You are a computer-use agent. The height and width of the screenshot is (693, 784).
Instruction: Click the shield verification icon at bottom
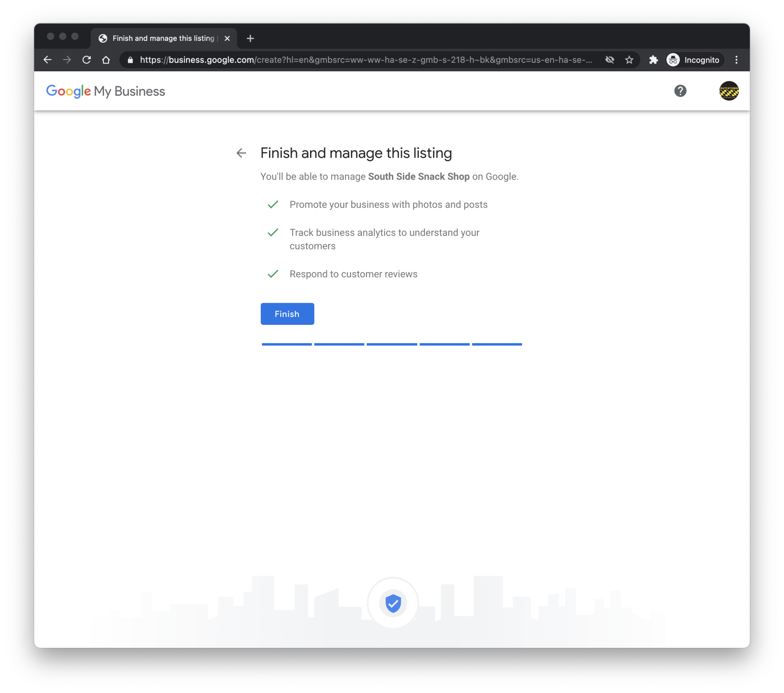point(393,603)
